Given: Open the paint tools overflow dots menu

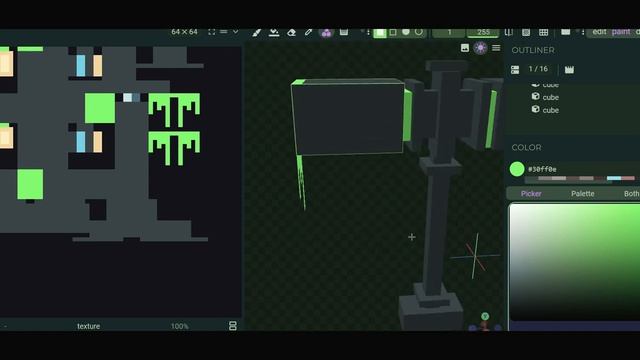Looking at the screenshot, I should pos(368,32).
